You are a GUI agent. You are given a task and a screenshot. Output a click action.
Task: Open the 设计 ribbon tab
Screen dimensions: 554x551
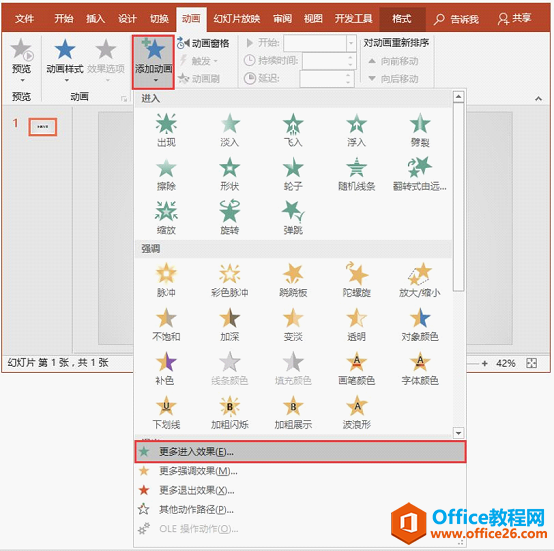point(127,18)
